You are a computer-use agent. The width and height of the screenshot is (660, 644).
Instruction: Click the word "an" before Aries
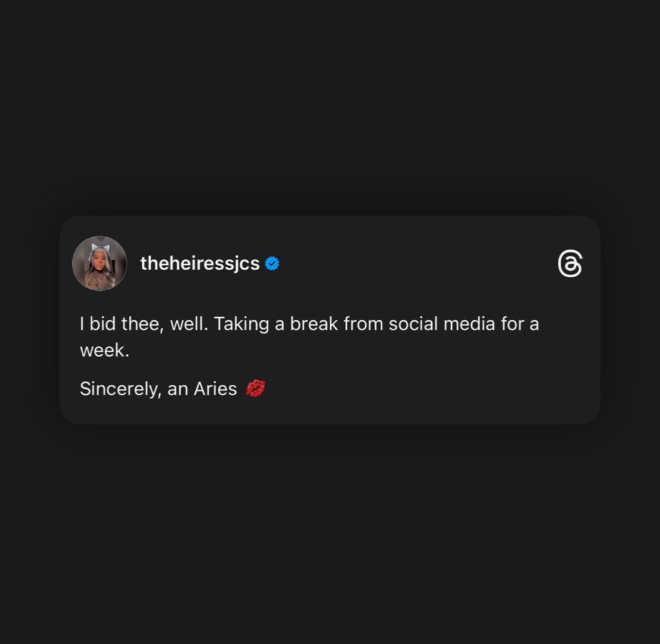click(x=177, y=389)
